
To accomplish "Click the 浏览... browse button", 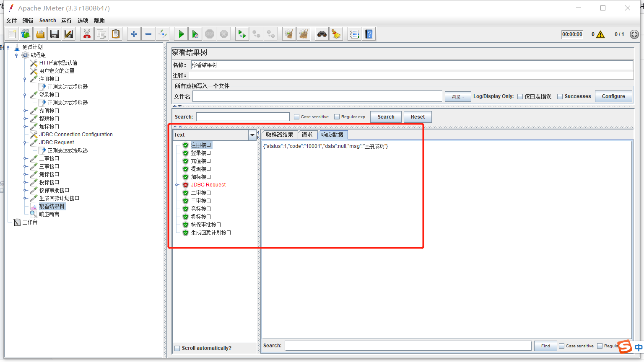I will (x=458, y=97).
